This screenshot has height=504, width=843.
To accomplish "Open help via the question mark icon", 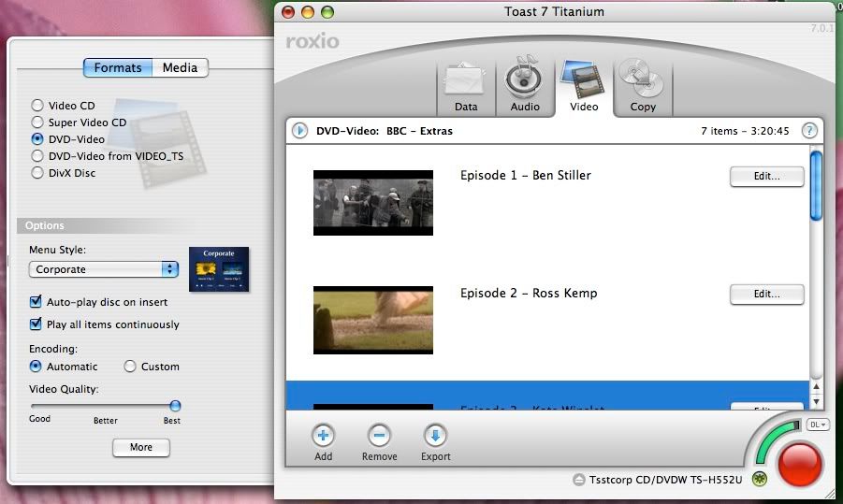I will tap(809, 131).
